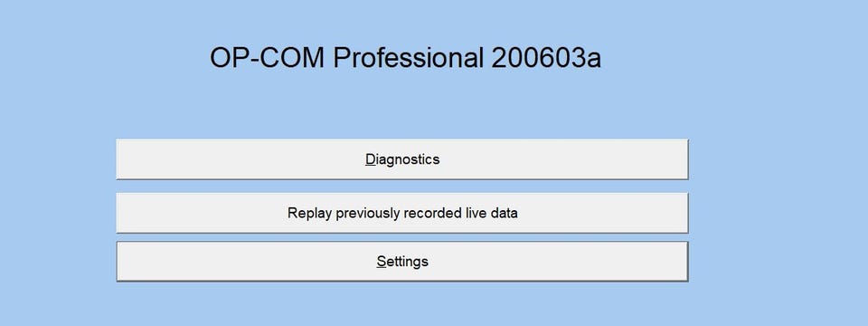Launch the recorded live data replay
Screen dimensions: 868x326
point(401,213)
